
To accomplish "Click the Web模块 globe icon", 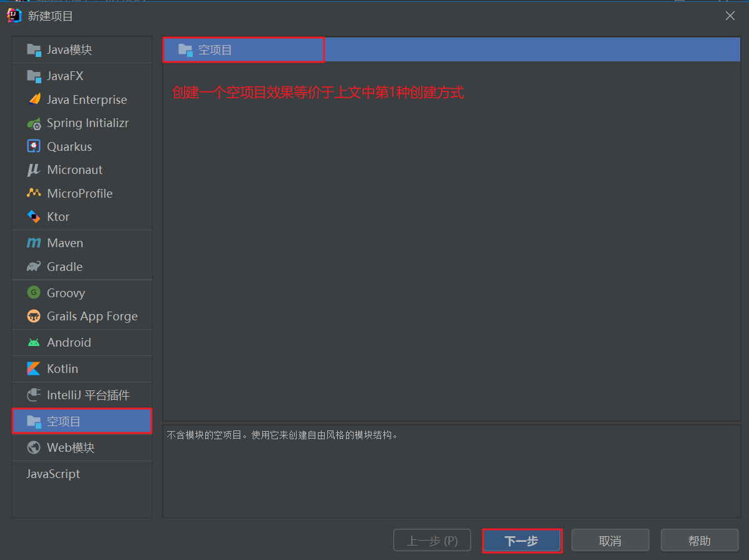I will click(34, 447).
